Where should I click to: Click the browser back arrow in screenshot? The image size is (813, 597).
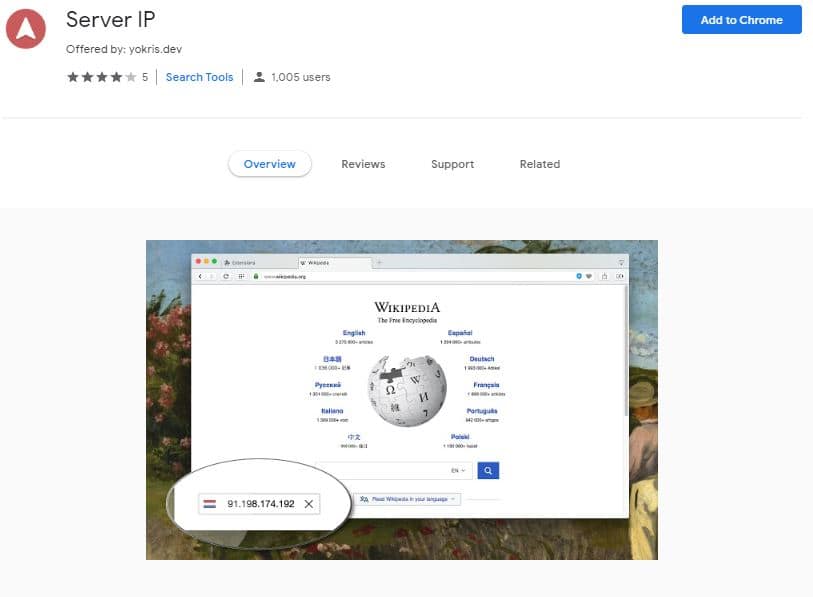pos(200,276)
